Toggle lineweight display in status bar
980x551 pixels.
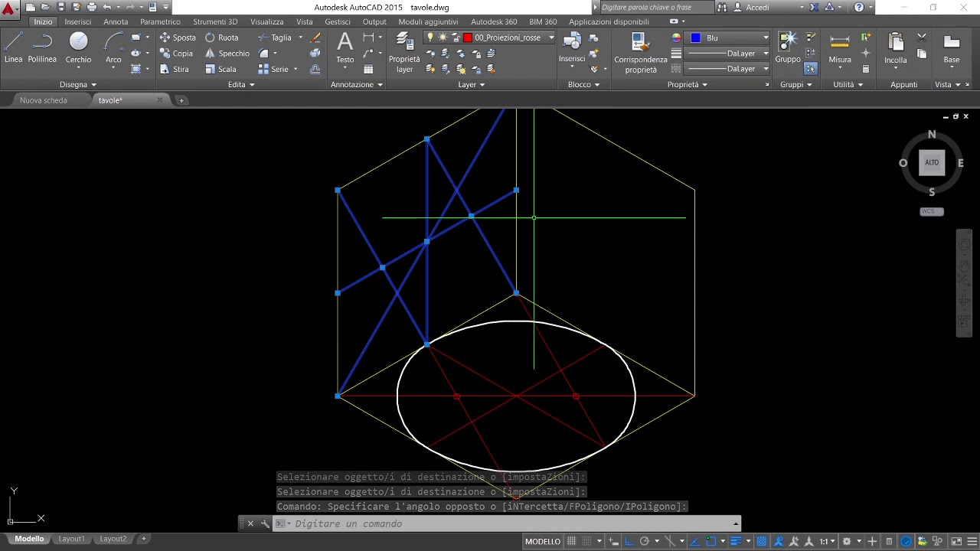[734, 541]
